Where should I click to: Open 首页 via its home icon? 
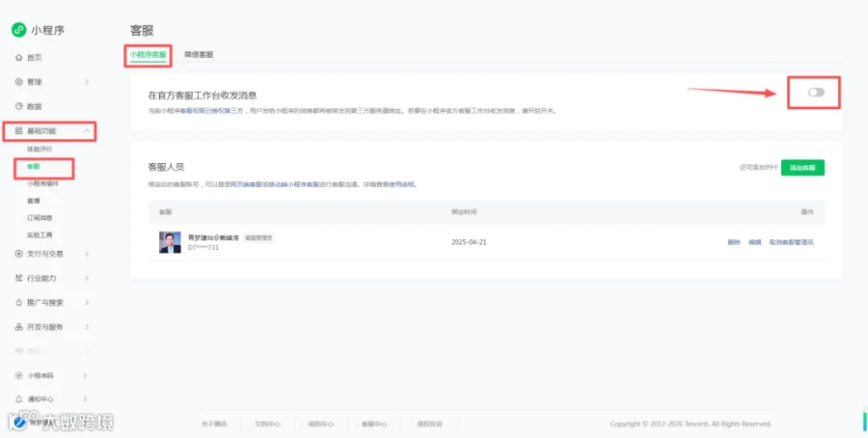pyautogui.click(x=19, y=58)
